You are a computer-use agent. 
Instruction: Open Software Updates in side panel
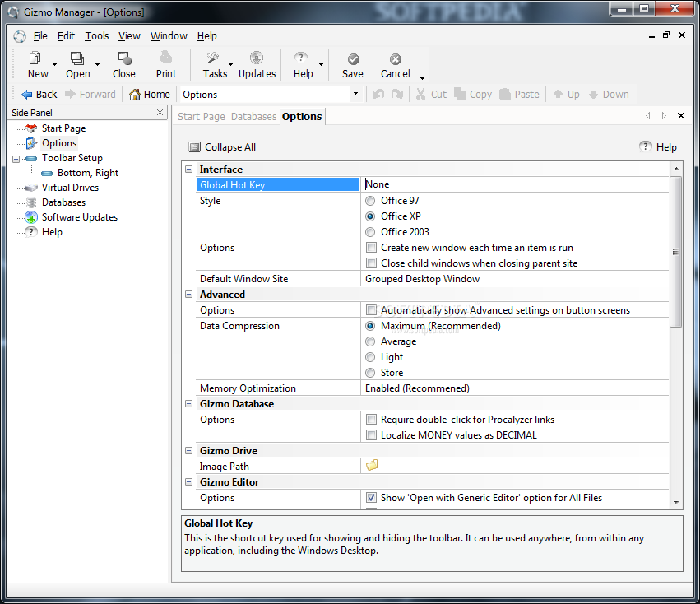point(80,216)
